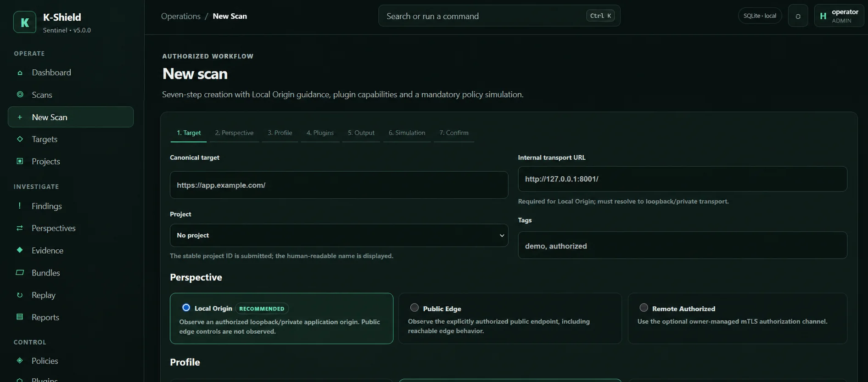Open Perspectives in the sidebar
This screenshot has height=382, width=868.
point(71,228)
